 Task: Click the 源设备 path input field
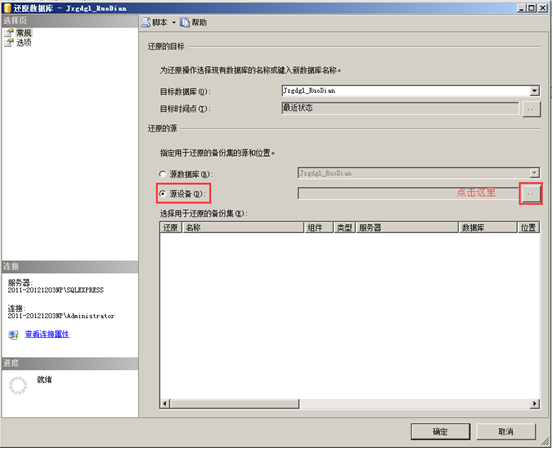coord(408,193)
